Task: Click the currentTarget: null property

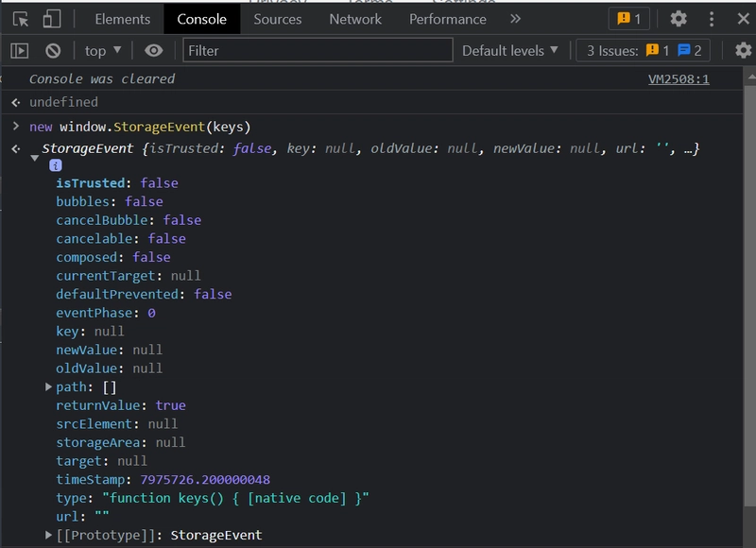Action: tap(129, 276)
